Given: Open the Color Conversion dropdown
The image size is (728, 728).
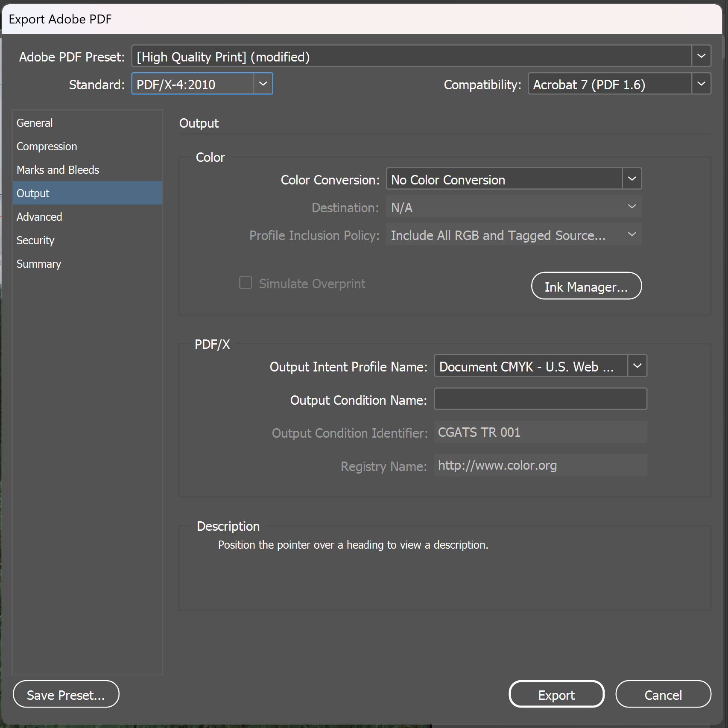Looking at the screenshot, I should [x=632, y=178].
